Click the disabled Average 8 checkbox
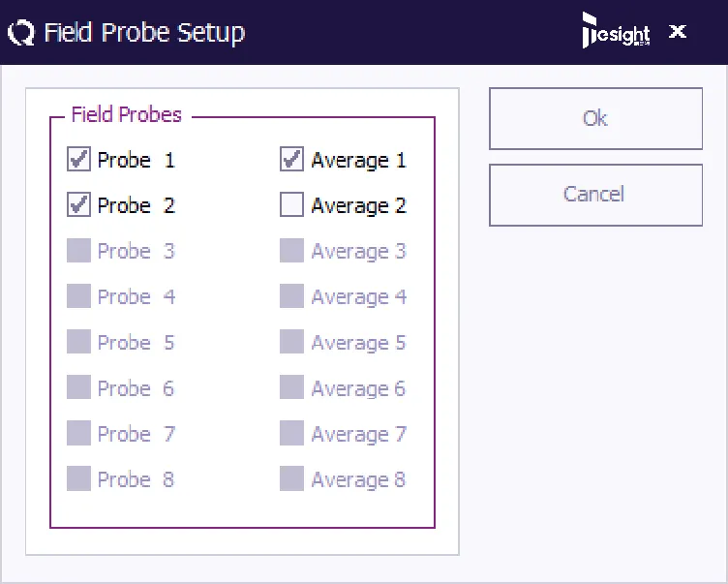728x584 pixels. point(291,479)
